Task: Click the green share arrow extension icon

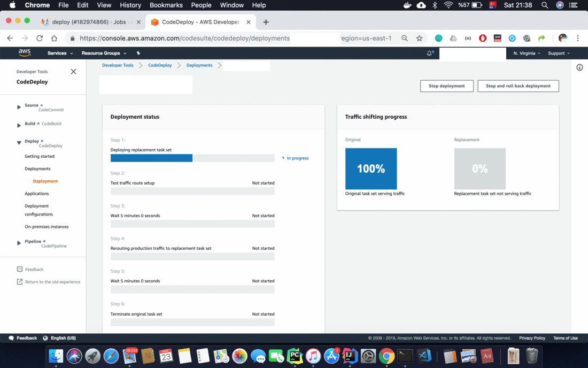Action: tap(541, 39)
